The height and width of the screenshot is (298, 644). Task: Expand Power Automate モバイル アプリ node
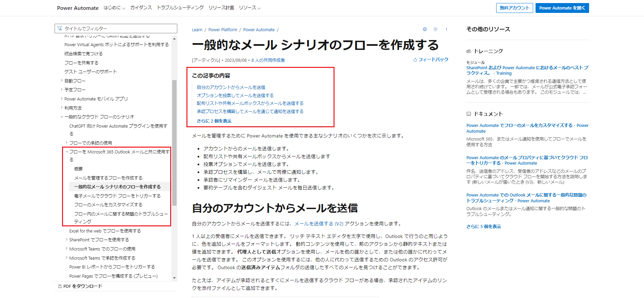(x=62, y=99)
